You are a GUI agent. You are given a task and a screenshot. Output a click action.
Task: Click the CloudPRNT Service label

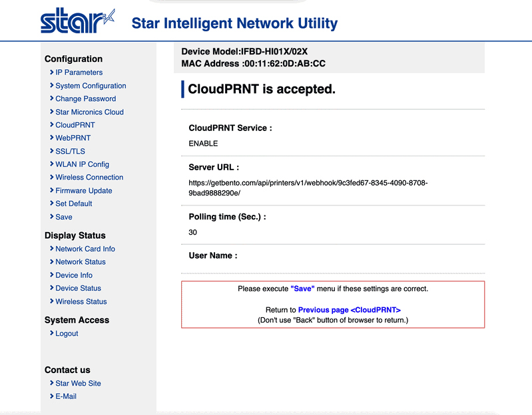pos(230,128)
